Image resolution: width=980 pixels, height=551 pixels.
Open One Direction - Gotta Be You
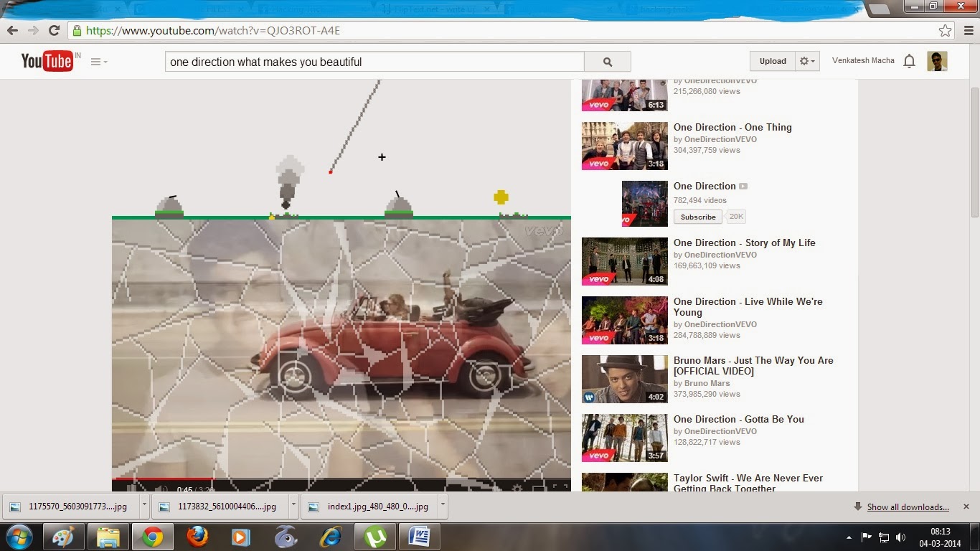point(738,419)
